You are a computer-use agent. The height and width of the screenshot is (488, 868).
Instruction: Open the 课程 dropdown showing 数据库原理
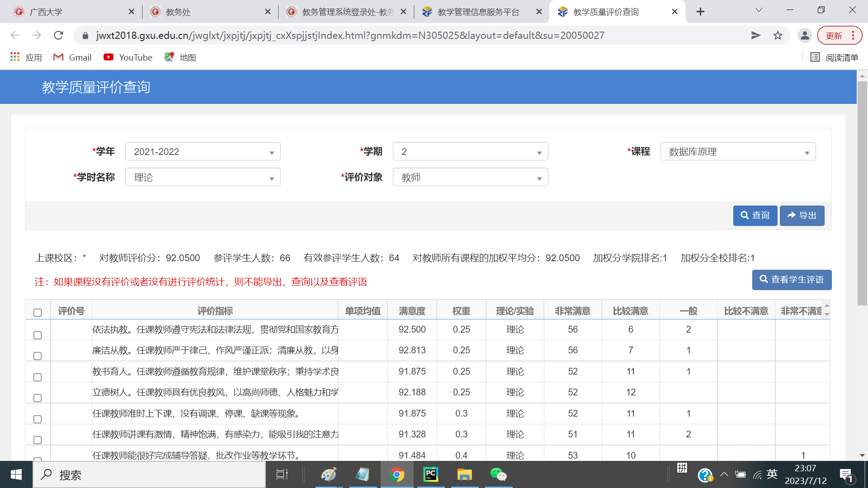(x=738, y=151)
